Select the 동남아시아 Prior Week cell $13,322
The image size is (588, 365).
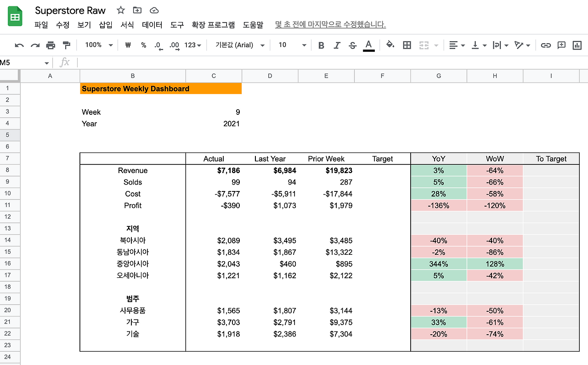(326, 252)
